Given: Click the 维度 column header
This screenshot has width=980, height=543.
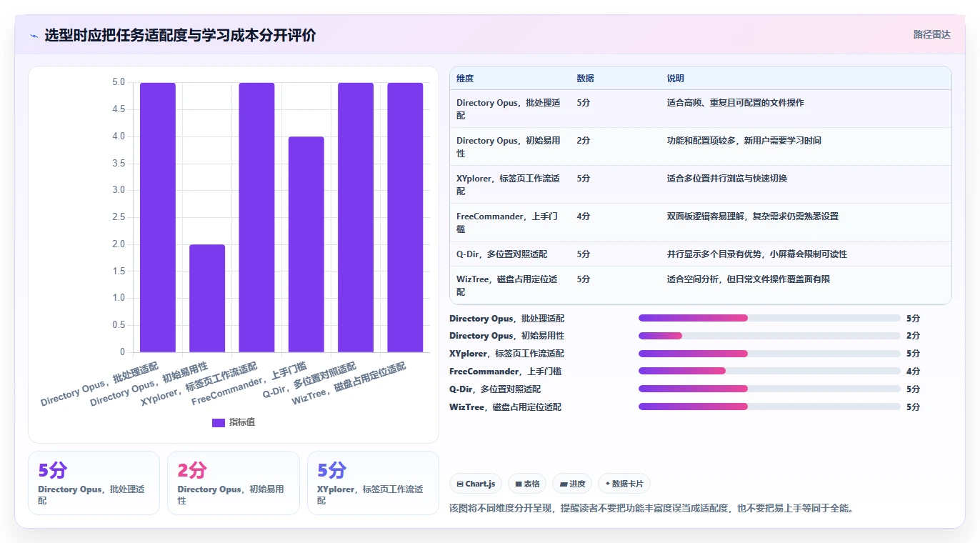Looking at the screenshot, I should click(465, 79).
